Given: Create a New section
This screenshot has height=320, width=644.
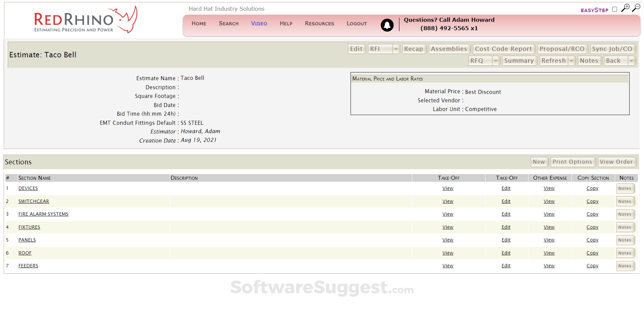Looking at the screenshot, I should tap(539, 162).
